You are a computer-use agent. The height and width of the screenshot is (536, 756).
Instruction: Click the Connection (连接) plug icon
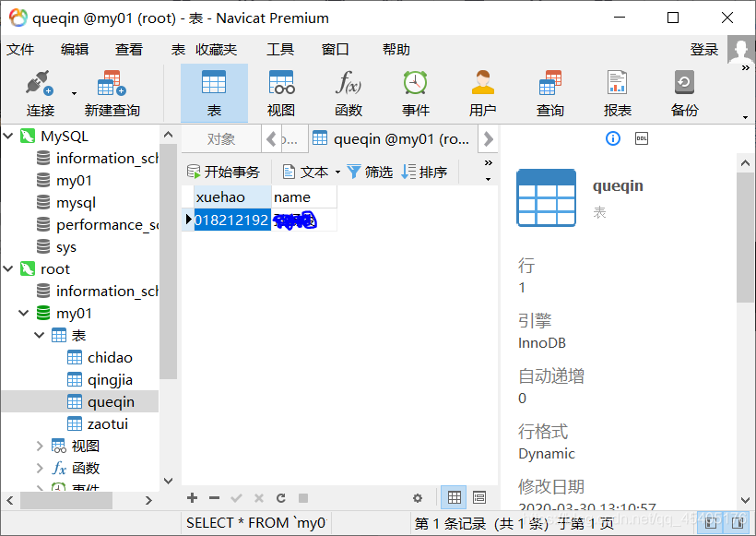coord(40,83)
